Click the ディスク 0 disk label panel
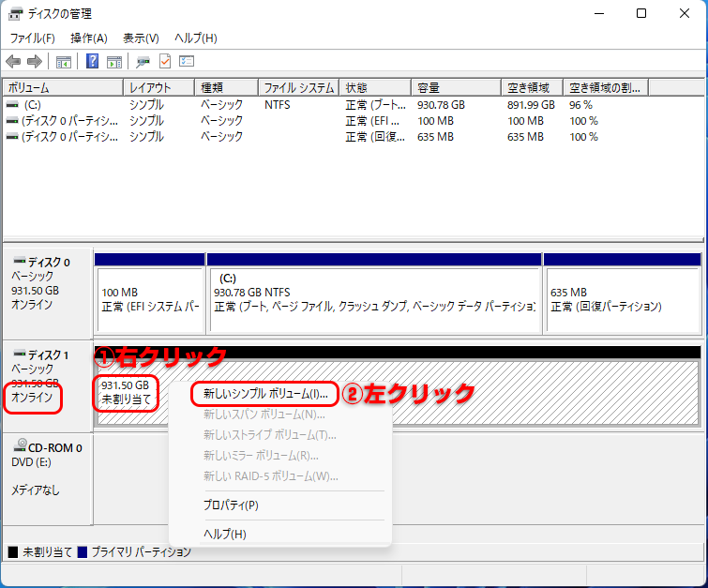Screen dimensions: 708x588 click(48, 293)
